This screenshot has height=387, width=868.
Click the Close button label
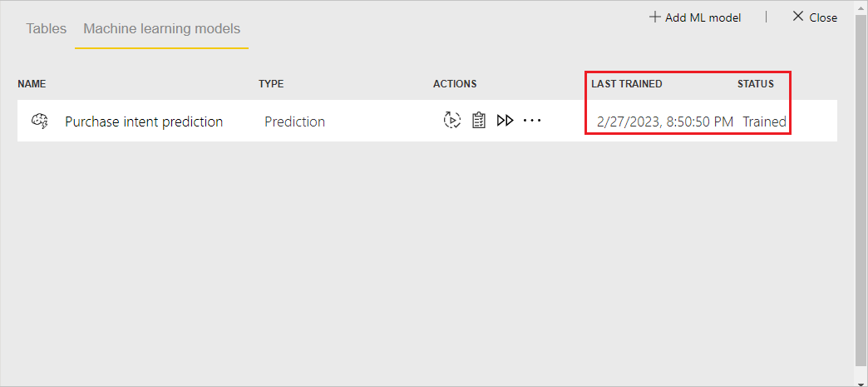click(x=823, y=17)
